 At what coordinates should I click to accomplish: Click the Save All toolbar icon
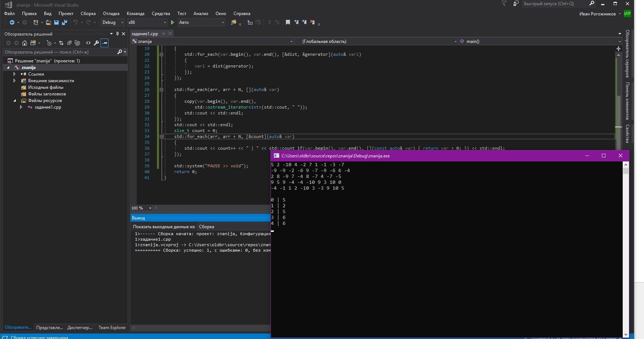[x=65, y=22]
